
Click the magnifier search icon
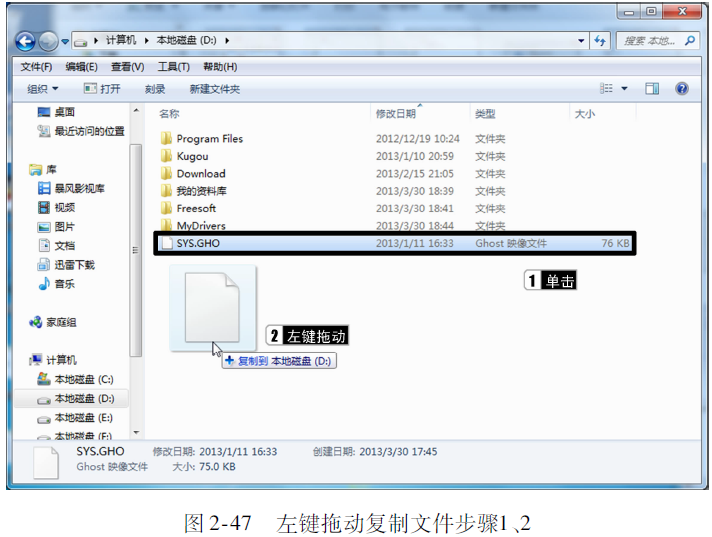click(x=690, y=40)
